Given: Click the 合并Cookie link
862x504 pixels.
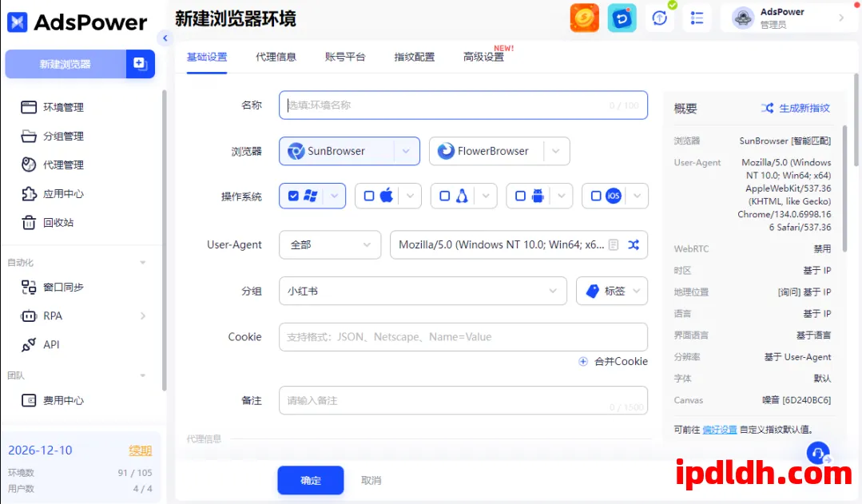Looking at the screenshot, I should (622, 361).
